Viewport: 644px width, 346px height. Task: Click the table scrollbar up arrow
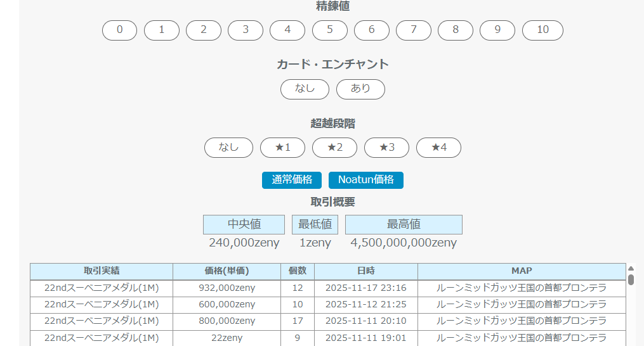point(631,269)
